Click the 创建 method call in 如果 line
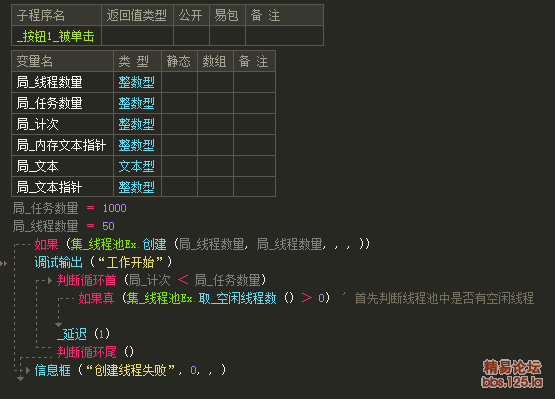The image size is (555, 399). [154, 244]
